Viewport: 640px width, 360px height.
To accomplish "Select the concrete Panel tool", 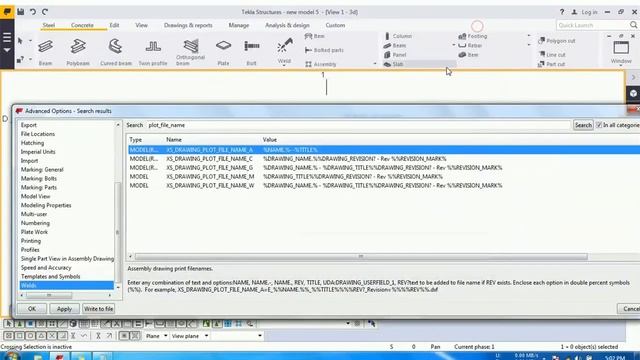I will tap(395, 55).
